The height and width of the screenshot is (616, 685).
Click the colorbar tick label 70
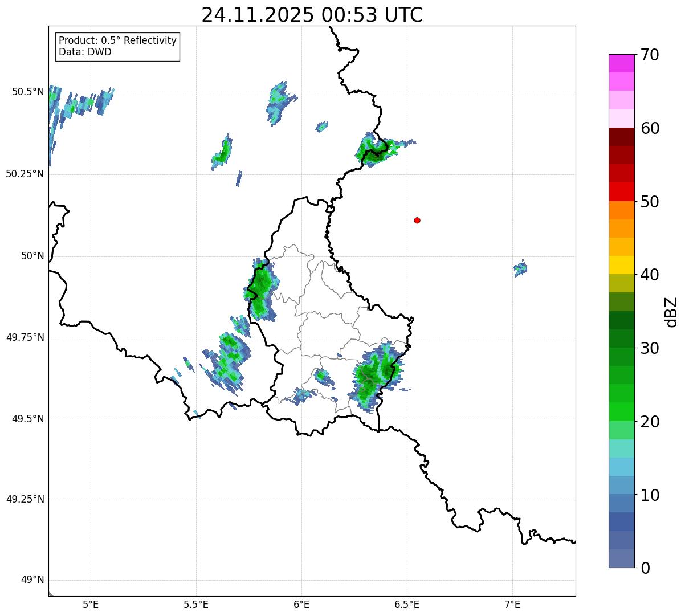[649, 55]
